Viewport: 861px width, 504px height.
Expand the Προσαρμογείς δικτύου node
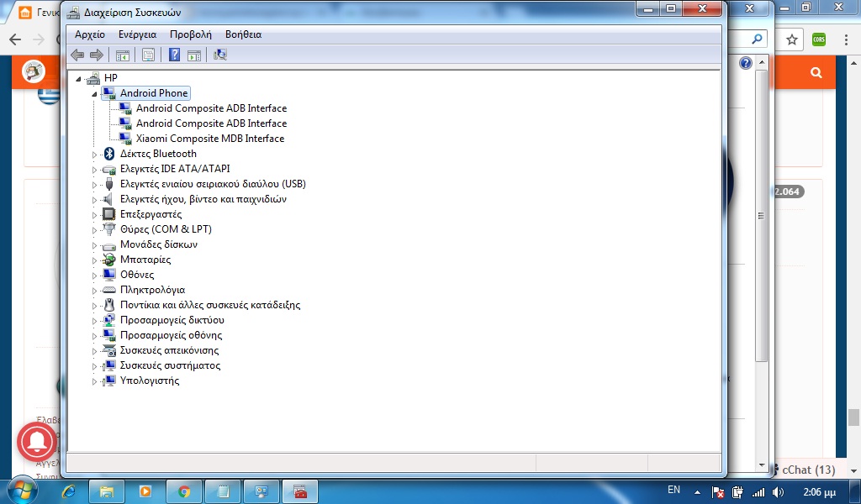pyautogui.click(x=94, y=322)
